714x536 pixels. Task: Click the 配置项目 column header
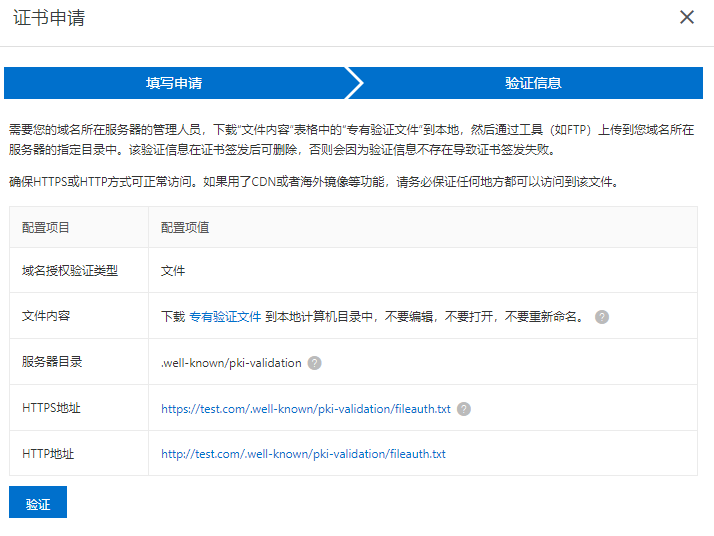46,227
